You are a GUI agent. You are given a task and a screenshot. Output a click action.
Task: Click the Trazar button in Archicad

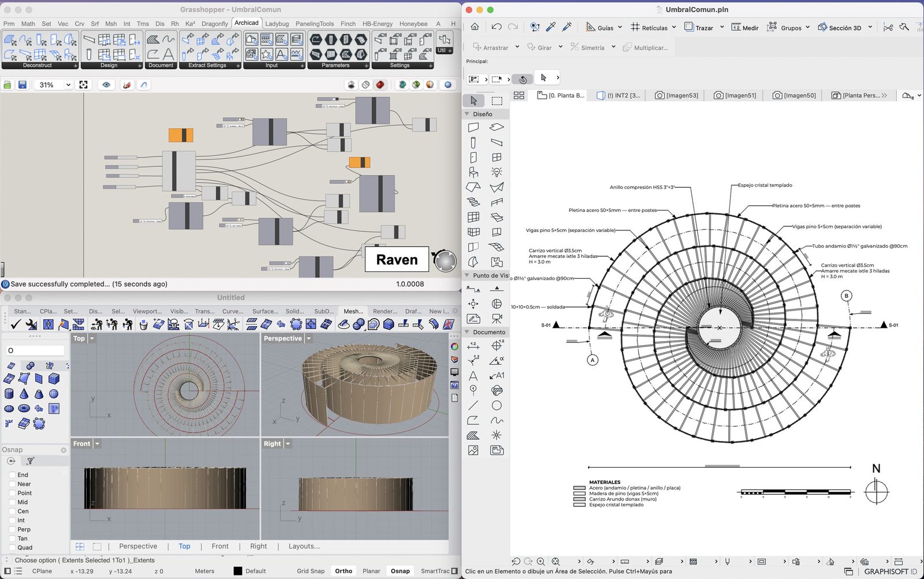[699, 27]
